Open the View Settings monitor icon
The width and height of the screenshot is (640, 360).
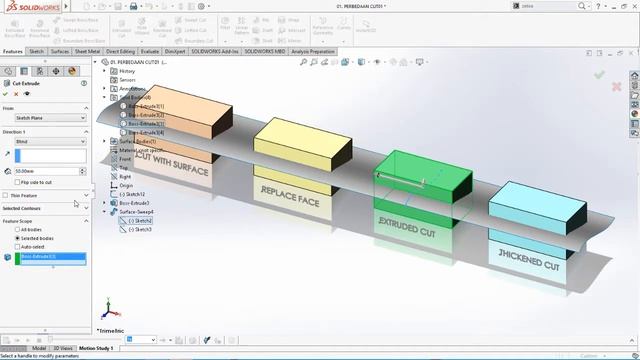(419, 62)
